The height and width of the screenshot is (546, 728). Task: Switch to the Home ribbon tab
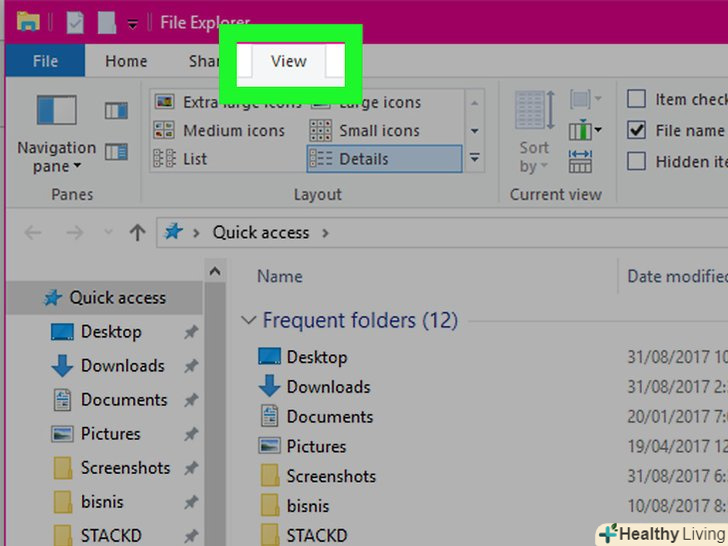point(126,61)
